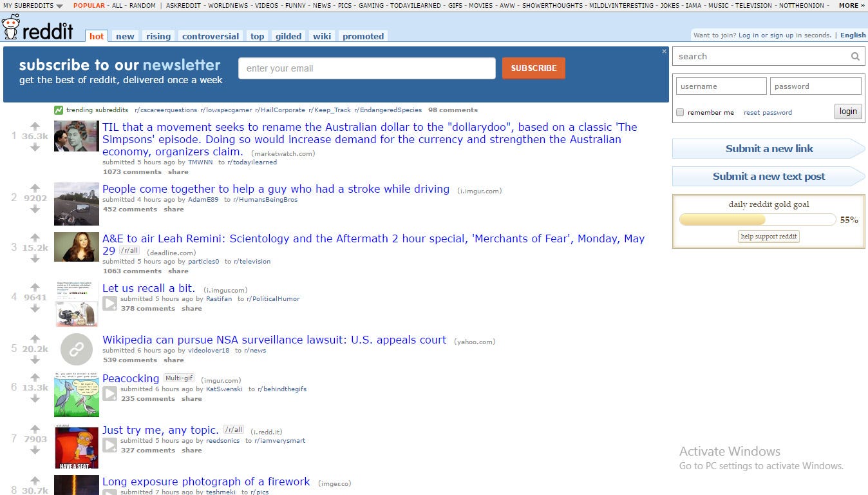Show MORE subreddits in top bar
The width and height of the screenshot is (868, 495).
tap(852, 5)
